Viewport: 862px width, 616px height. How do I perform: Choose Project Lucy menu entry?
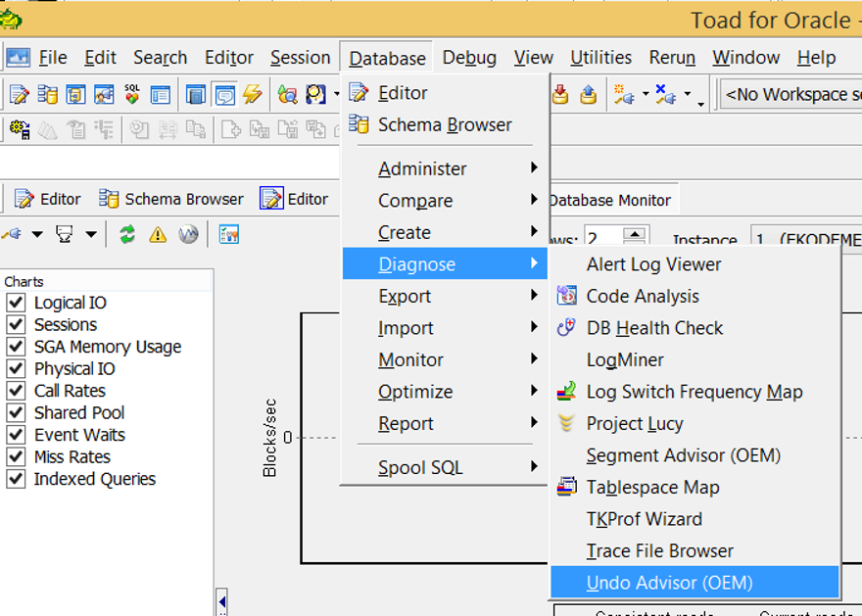pos(694,423)
